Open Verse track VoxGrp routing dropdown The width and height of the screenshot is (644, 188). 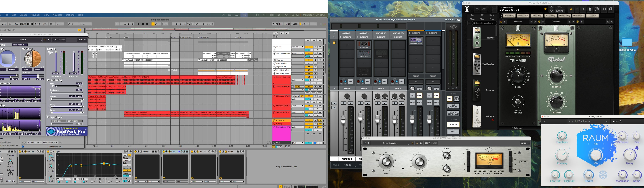(297, 47)
